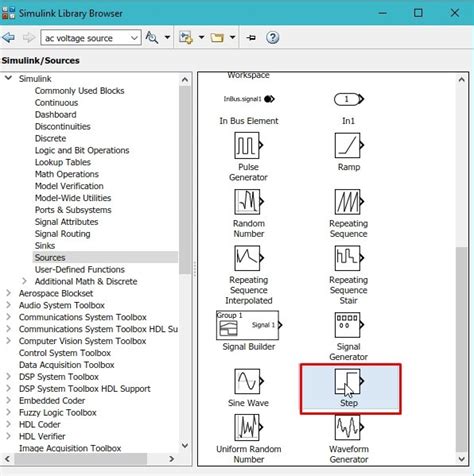
Task: Select the Sources library
Action: click(50, 258)
